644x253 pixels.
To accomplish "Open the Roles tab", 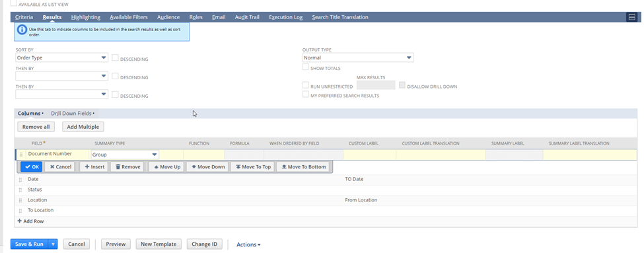I will tap(196, 17).
